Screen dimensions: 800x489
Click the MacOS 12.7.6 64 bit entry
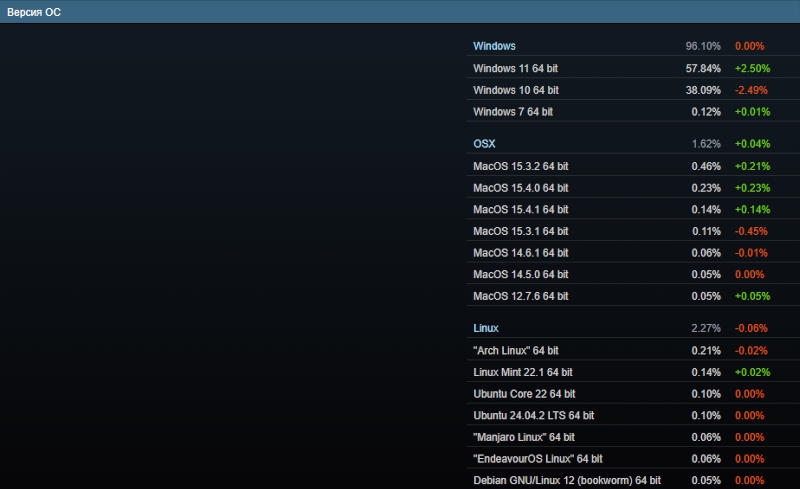tap(520, 296)
